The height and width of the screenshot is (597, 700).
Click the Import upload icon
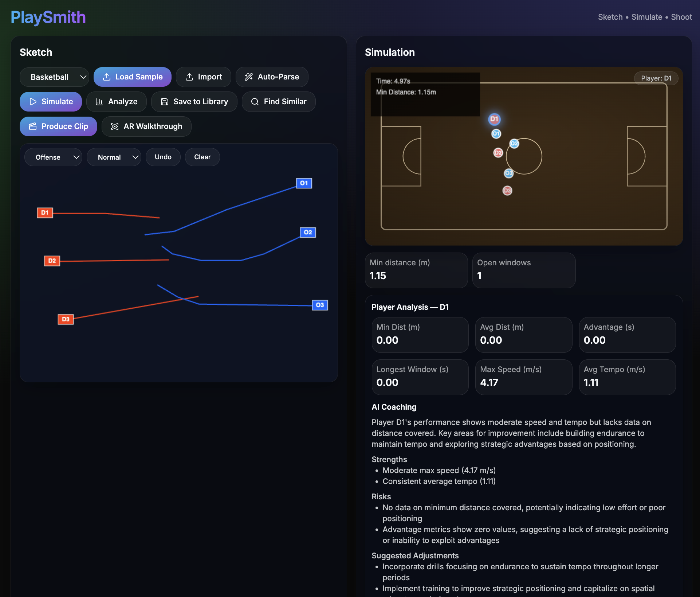click(x=189, y=77)
